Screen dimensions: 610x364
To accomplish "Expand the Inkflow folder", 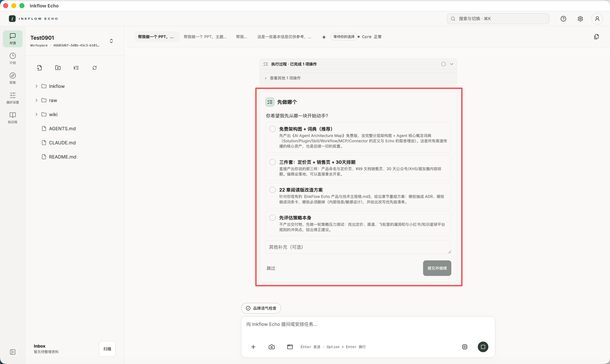I will pyautogui.click(x=37, y=86).
